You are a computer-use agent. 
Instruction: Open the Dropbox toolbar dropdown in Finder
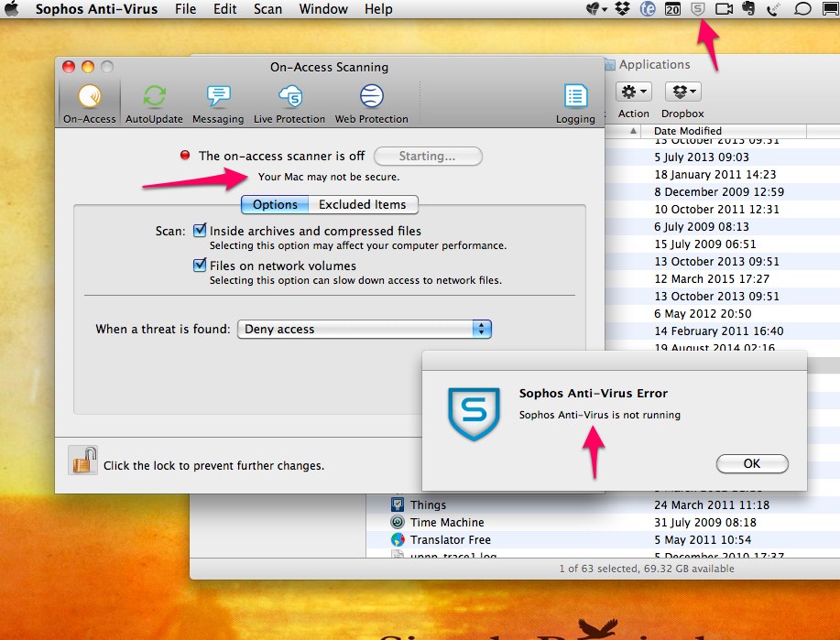[683, 92]
